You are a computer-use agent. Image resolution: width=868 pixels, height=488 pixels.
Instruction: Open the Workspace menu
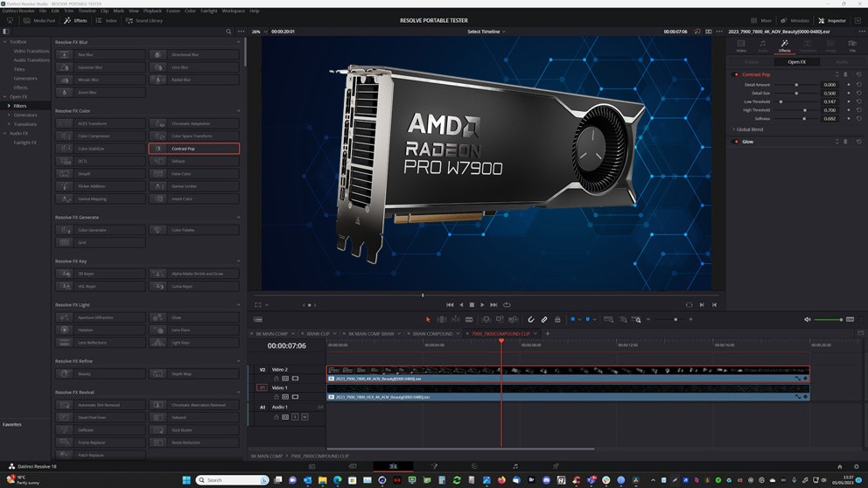coord(233,10)
